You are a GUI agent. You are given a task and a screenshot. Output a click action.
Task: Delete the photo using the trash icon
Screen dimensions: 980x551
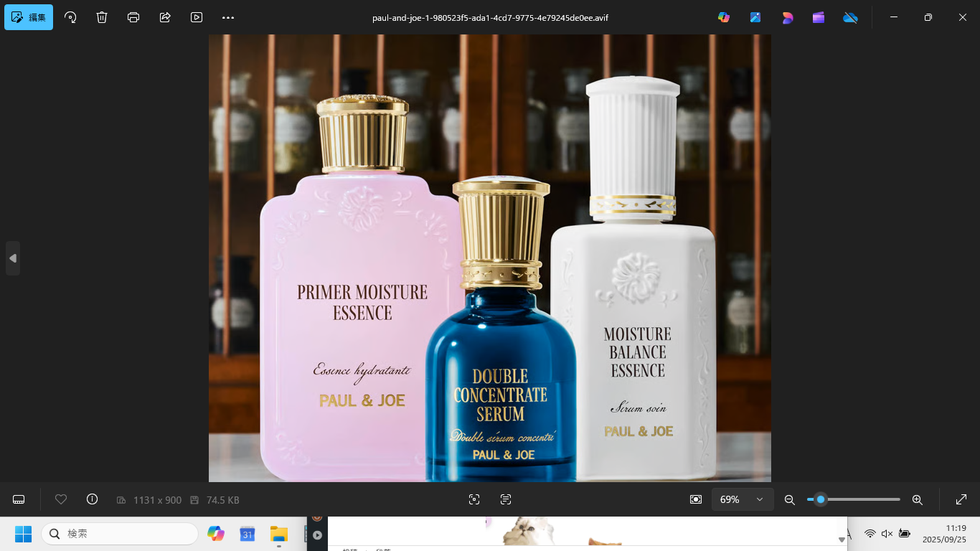[x=102, y=17]
